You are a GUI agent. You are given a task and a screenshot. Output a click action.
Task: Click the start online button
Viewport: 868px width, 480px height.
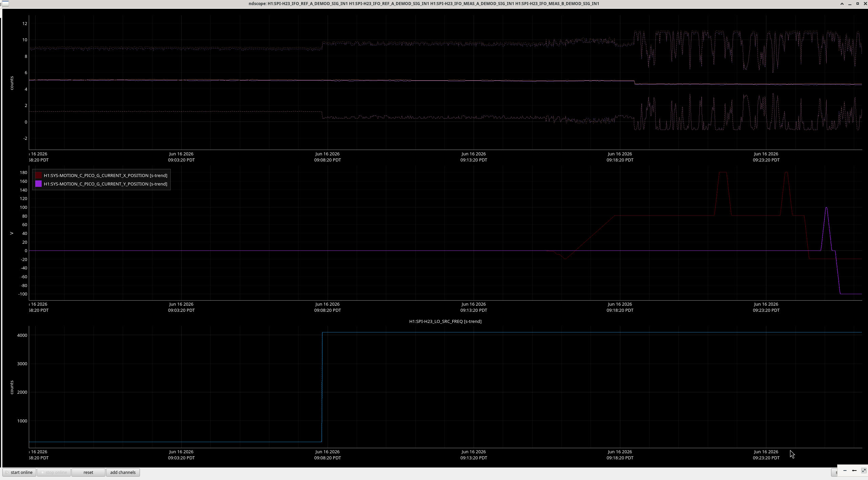(19, 472)
